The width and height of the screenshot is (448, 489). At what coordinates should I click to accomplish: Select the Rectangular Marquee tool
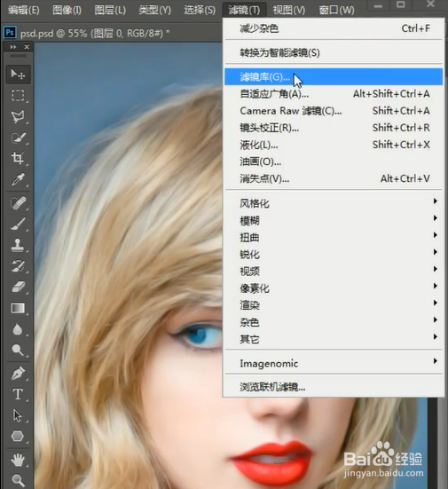18,96
